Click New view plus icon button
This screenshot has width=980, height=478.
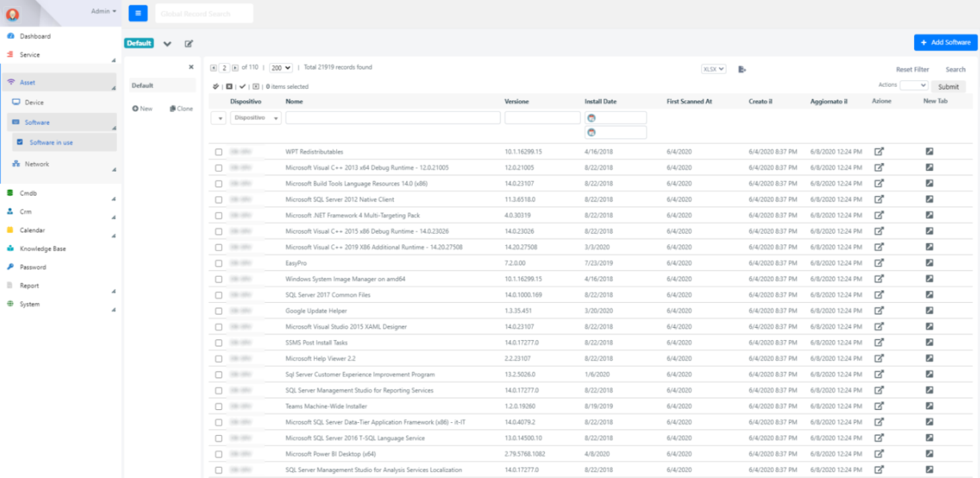pyautogui.click(x=142, y=108)
